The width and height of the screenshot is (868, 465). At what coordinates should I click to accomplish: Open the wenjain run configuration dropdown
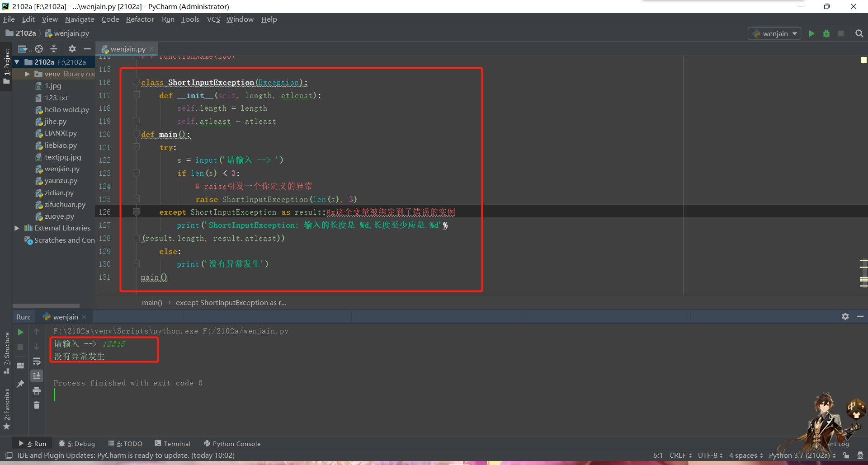click(x=774, y=33)
